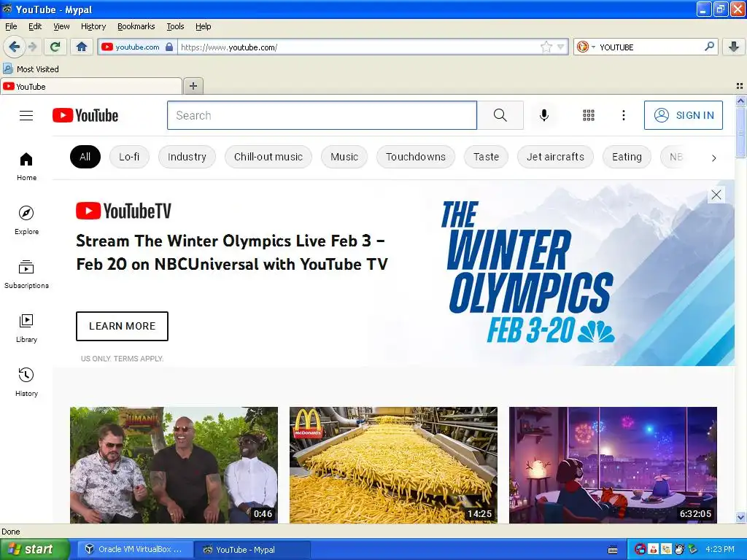Open a new tab with plus button
This screenshot has width=747, height=560.
click(193, 86)
